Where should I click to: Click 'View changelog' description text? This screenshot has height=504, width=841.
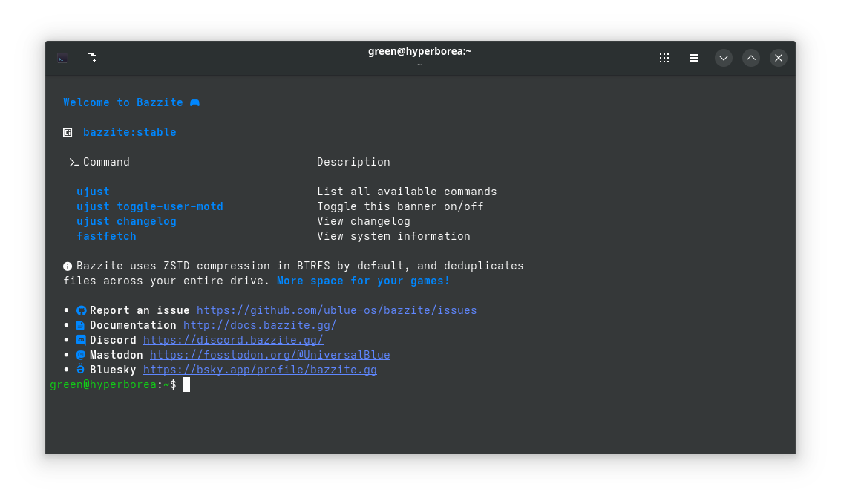tap(364, 221)
